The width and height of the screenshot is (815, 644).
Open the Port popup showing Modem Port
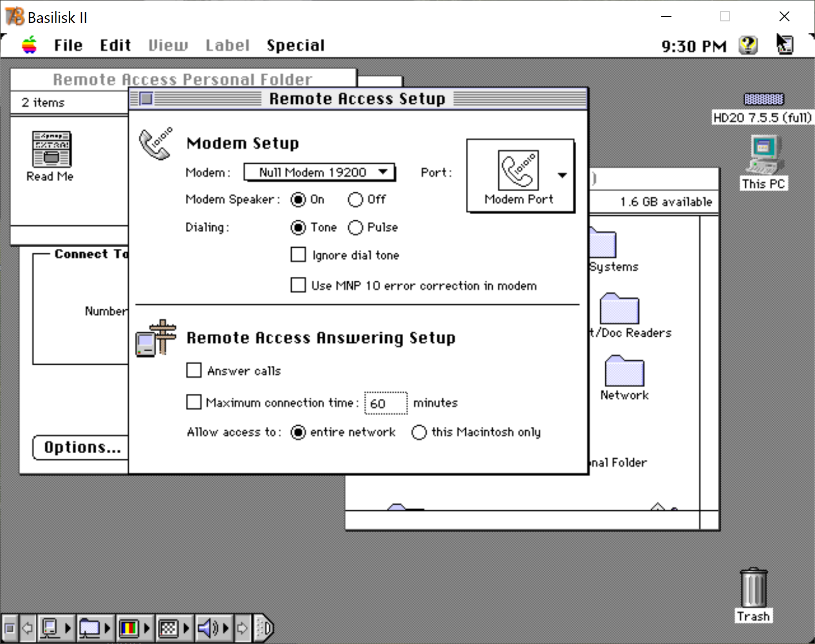pos(520,175)
